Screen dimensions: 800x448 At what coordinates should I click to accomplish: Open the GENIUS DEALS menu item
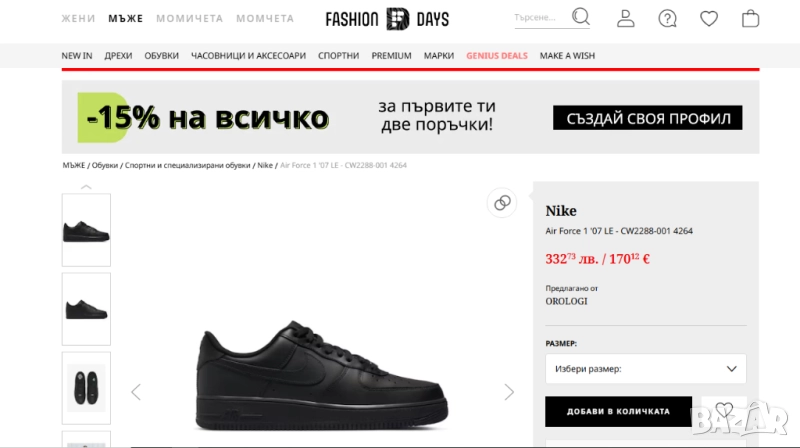496,56
